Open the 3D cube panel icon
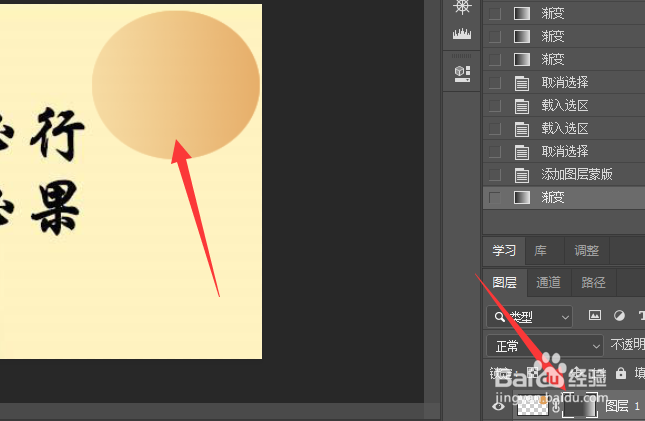The width and height of the screenshot is (645, 421). (462, 74)
